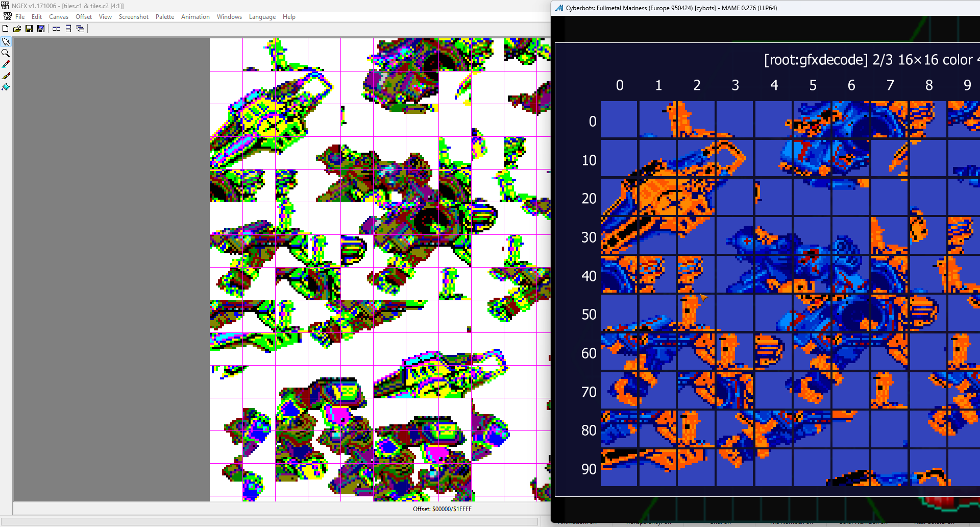Image resolution: width=980 pixels, height=527 pixels.
Task: Select the paint bucket fill tool
Action: (x=6, y=87)
